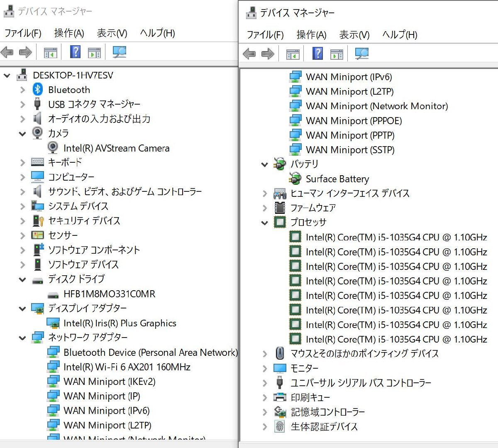Expand the キーボード category
Screen dimensions: 498x448
pyautogui.click(x=22, y=163)
